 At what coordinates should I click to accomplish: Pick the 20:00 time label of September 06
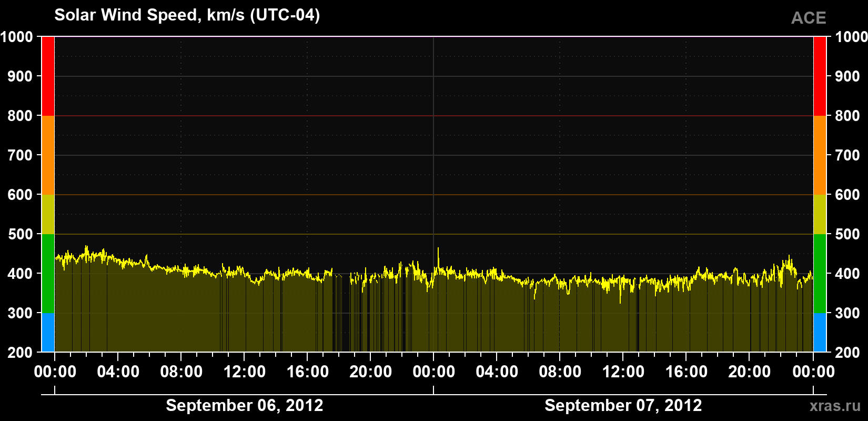click(x=371, y=372)
